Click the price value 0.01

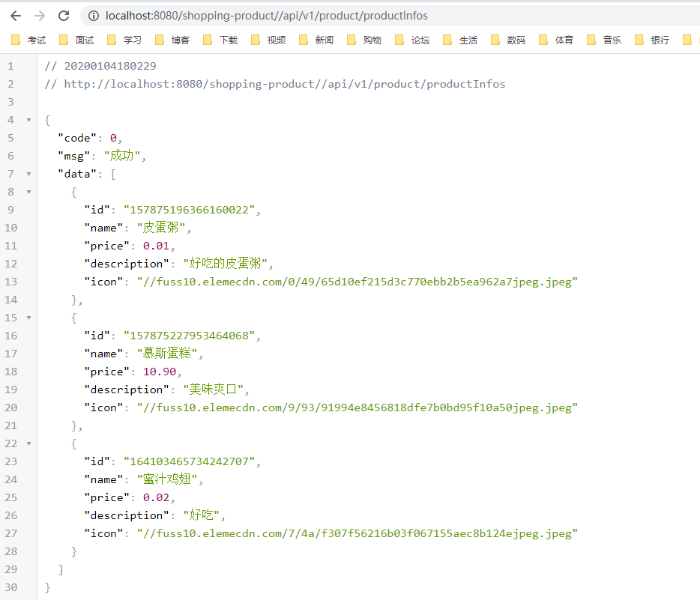[x=156, y=246]
